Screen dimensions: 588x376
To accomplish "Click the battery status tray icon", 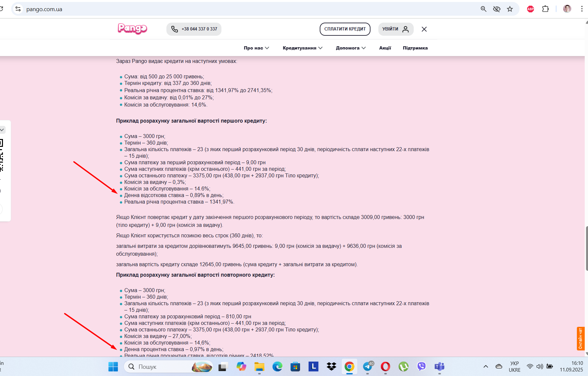I will point(550,366).
